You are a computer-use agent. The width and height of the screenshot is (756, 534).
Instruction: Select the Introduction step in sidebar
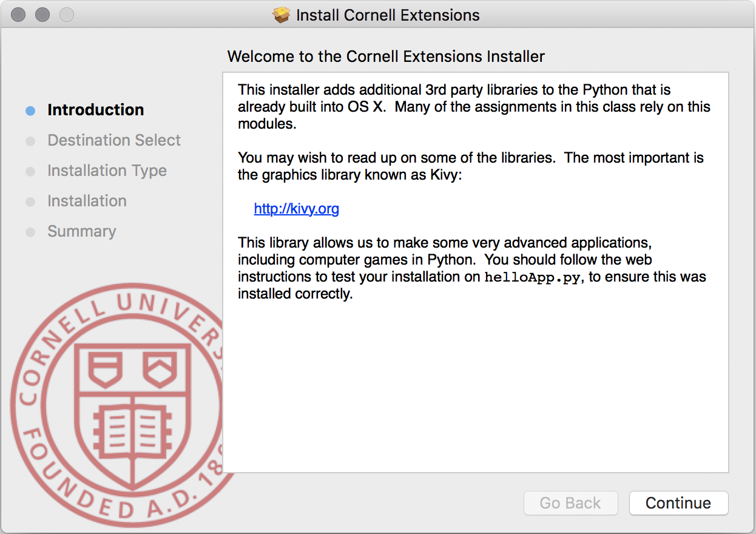click(x=96, y=110)
